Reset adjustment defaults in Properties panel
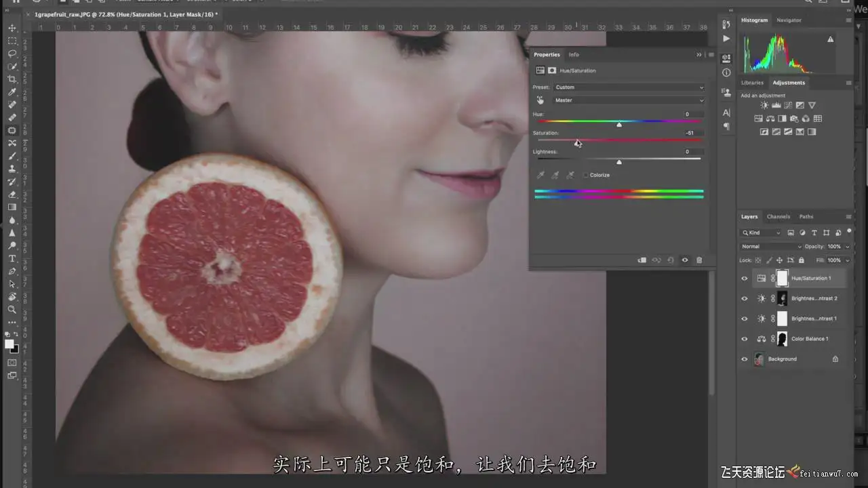Image resolution: width=868 pixels, height=488 pixels. 671,260
